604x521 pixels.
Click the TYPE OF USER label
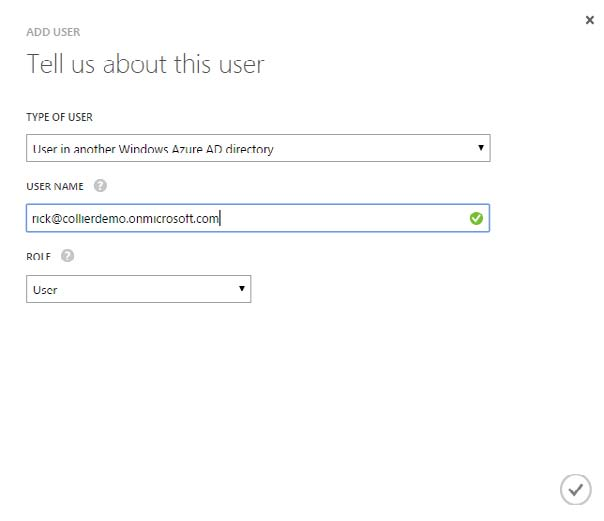point(60,117)
